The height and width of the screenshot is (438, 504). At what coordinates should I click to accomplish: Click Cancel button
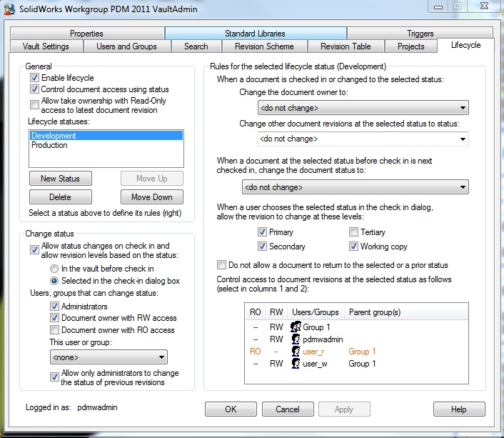click(288, 409)
